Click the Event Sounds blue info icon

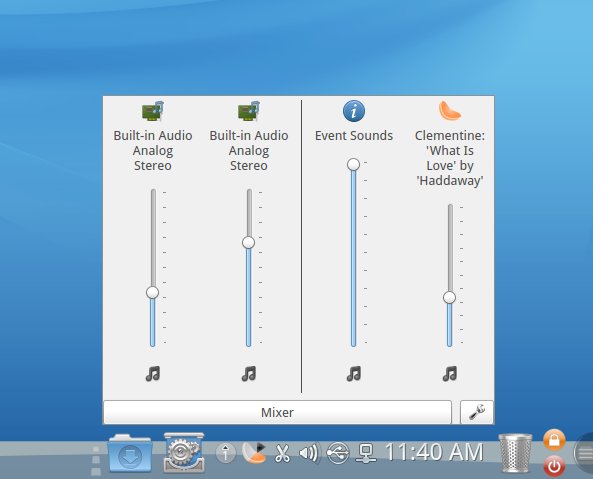(354, 111)
